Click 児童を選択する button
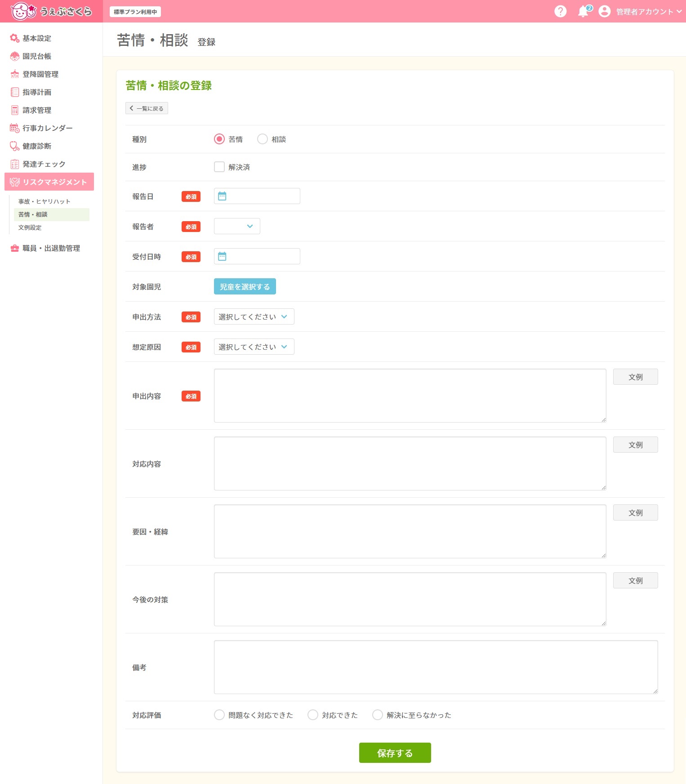The width and height of the screenshot is (686, 784). tap(245, 286)
